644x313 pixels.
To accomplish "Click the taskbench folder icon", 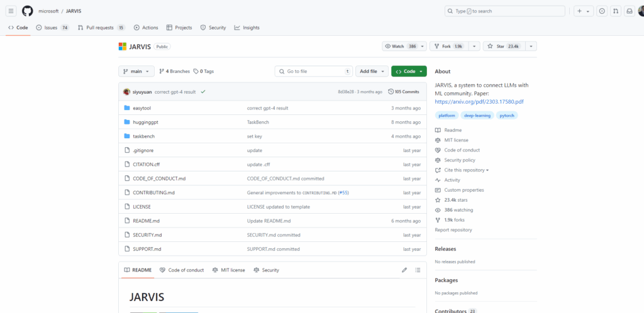I will tap(127, 136).
